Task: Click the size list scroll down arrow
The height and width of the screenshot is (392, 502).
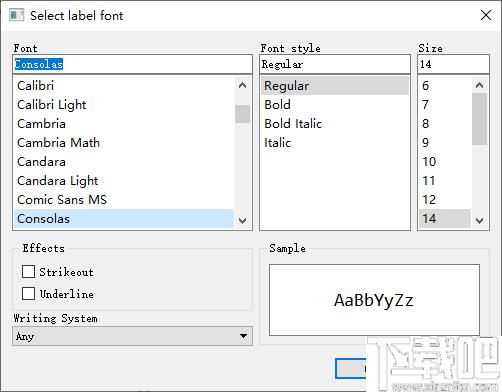Action: 479,220
